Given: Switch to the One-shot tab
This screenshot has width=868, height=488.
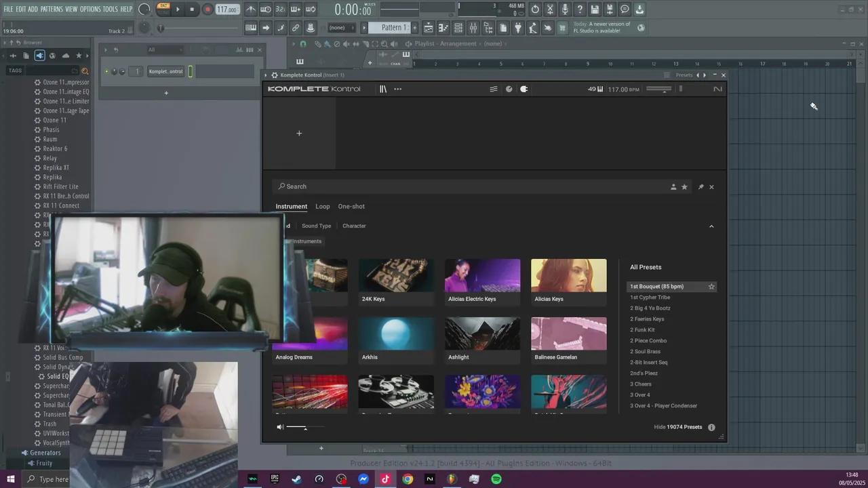Looking at the screenshot, I should point(351,207).
